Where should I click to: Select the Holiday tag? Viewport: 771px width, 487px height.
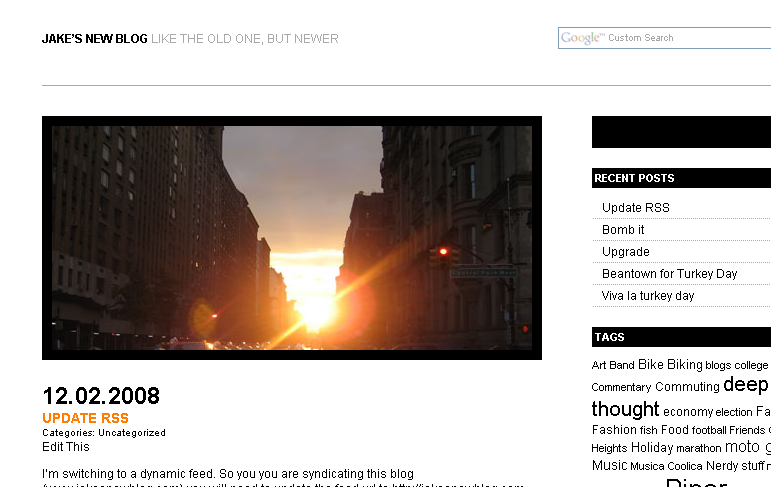[x=652, y=448]
